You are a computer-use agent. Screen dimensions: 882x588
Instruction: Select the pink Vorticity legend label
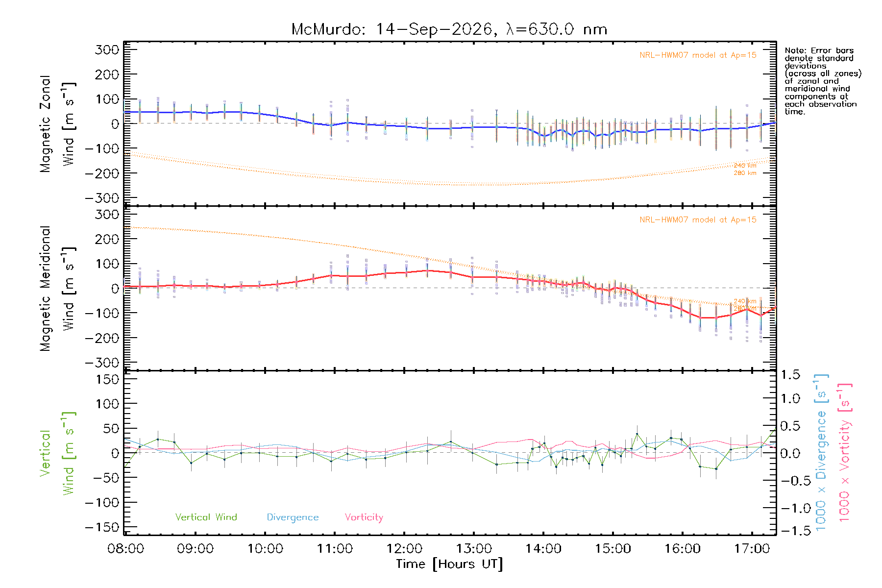[x=364, y=517]
